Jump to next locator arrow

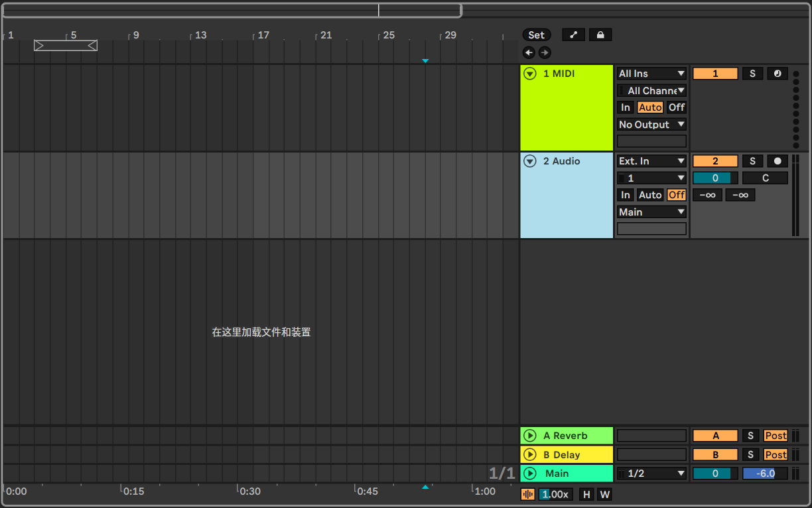click(x=545, y=52)
